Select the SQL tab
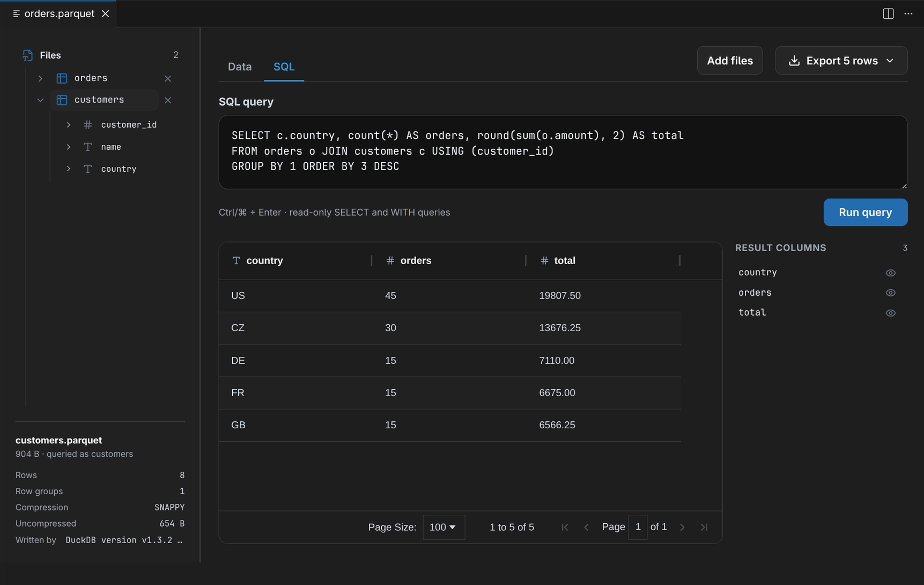This screenshot has height=585, width=924. pyautogui.click(x=284, y=67)
